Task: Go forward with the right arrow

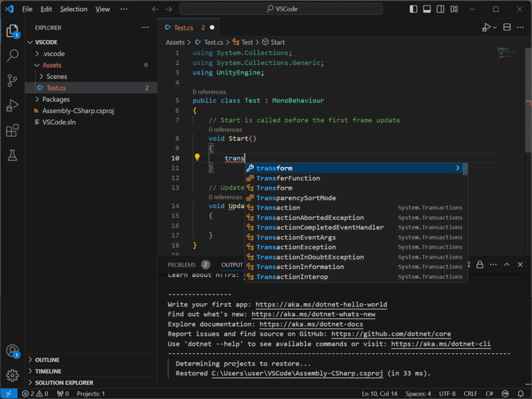Action: point(168,9)
